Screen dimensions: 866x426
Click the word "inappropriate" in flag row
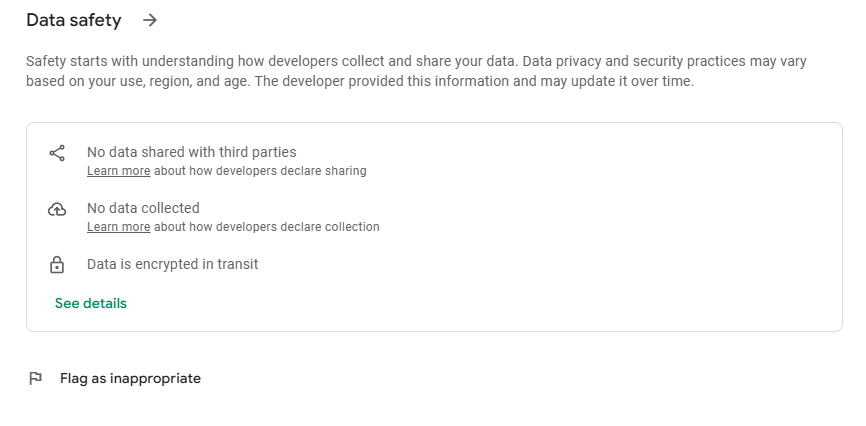click(x=155, y=378)
